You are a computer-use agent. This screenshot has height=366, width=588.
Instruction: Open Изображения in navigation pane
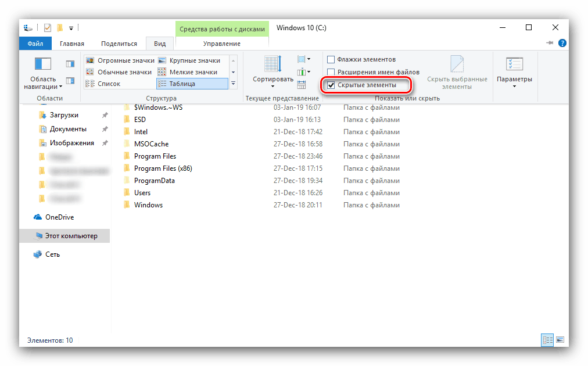tap(72, 143)
